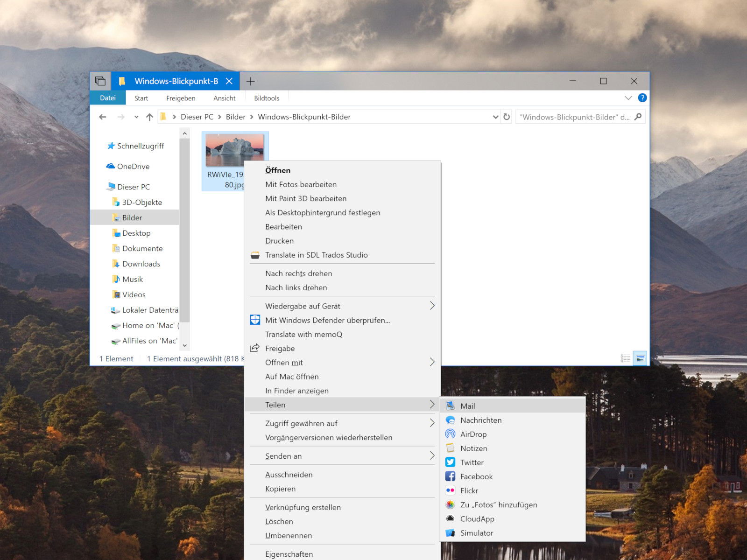Go up one folder level arrow
Screen dimensions: 747x560
click(x=149, y=117)
